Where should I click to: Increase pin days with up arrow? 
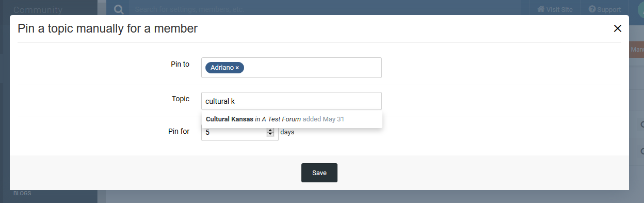click(x=270, y=130)
